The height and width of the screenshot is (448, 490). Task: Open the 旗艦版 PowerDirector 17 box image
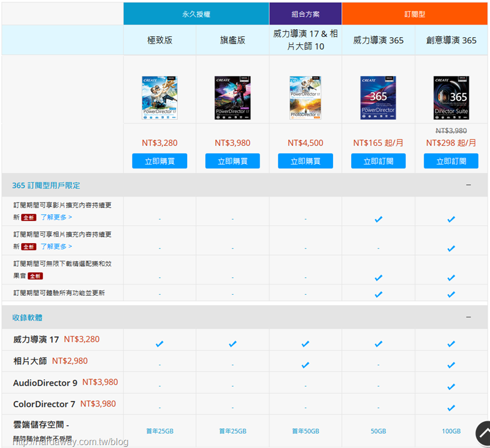point(233,98)
